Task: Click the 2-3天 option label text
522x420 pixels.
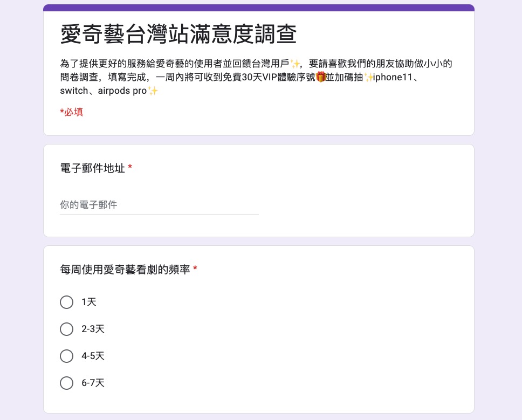Action: point(93,329)
